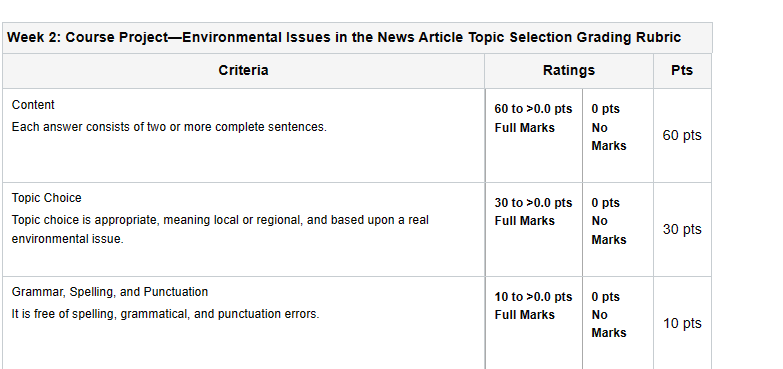The image size is (783, 369).
Task: Click the 'two or more complete sentences' description
Action: coord(169,127)
